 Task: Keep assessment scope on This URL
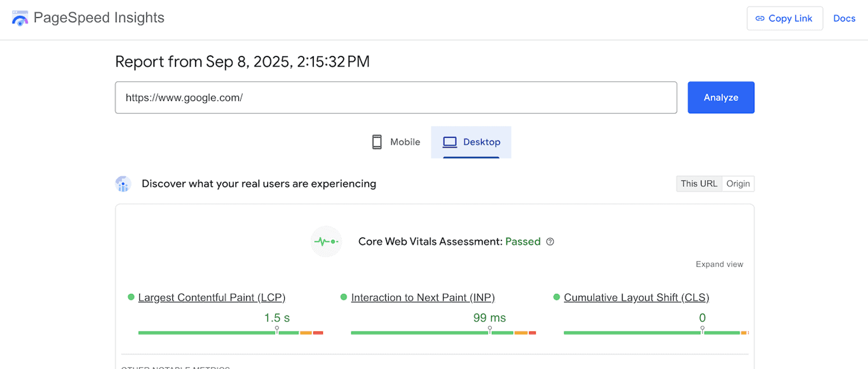coord(699,183)
